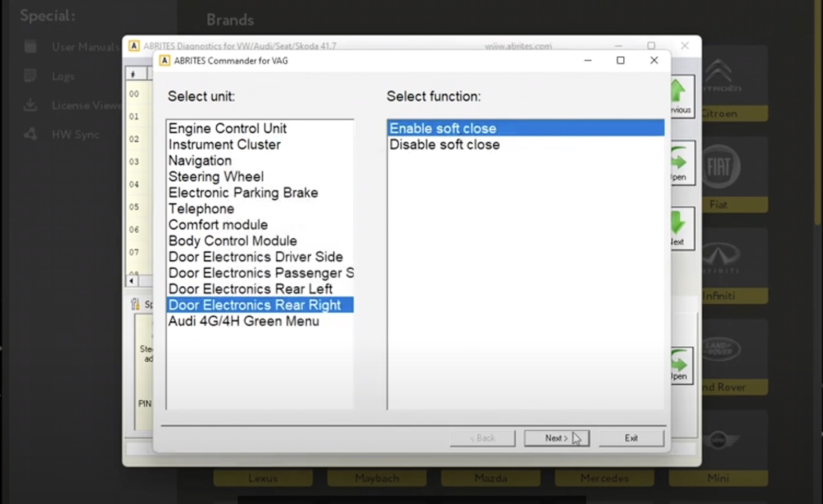Minimize ABRITES Commander for VAG window
This screenshot has height=504, width=823.
[588, 60]
